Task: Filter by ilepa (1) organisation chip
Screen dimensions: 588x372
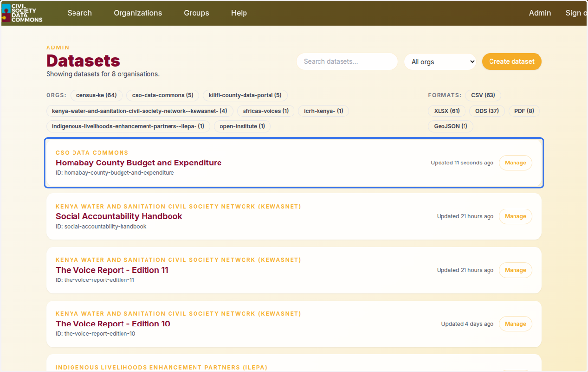Action: pos(128,126)
